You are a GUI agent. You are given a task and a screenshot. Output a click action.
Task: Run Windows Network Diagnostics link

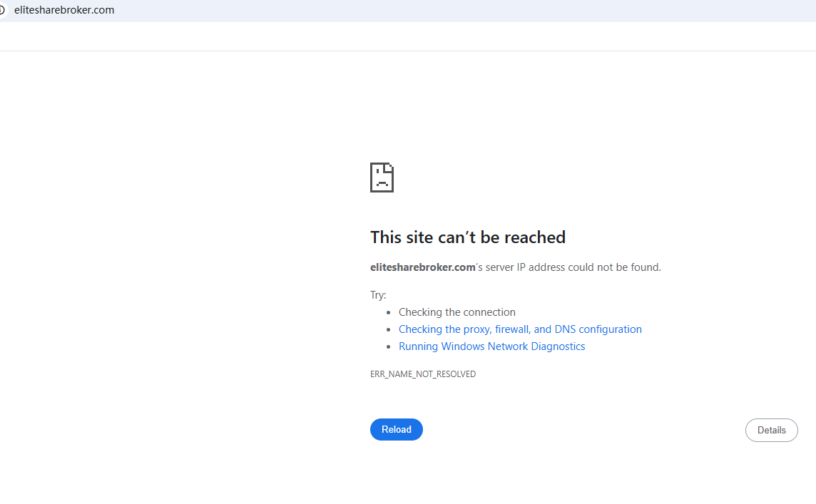tap(491, 346)
